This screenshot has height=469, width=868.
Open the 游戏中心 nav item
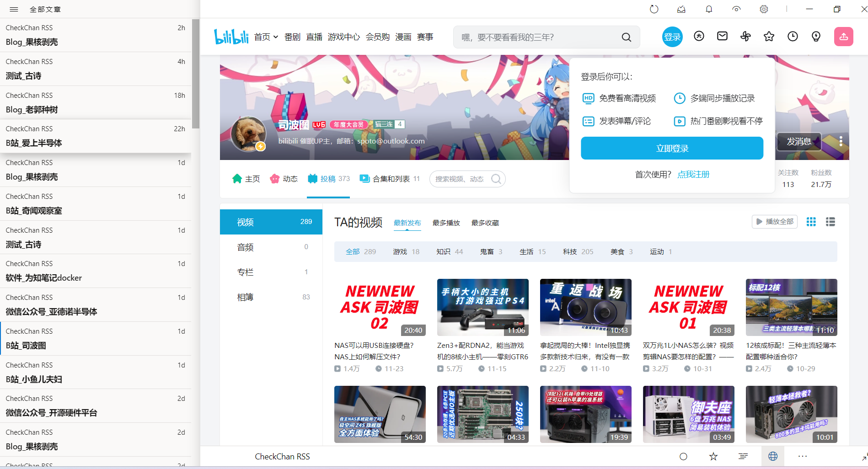click(344, 37)
